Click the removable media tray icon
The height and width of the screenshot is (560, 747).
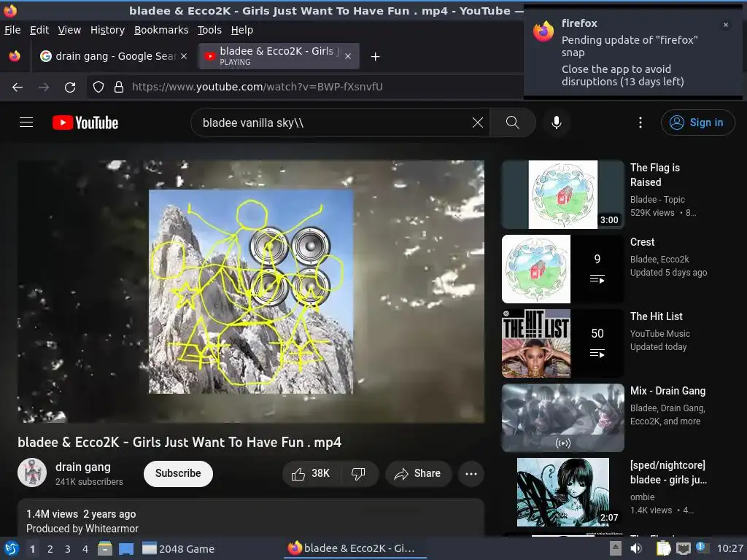[616, 548]
